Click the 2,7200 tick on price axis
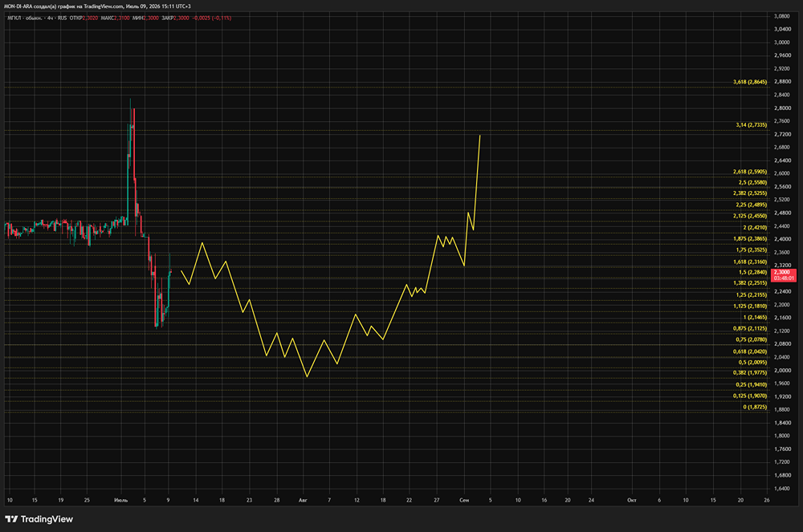The height and width of the screenshot is (532, 803). coord(781,135)
